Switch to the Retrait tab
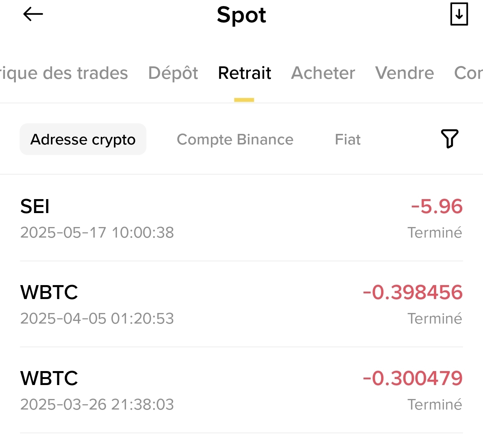 coord(244,73)
